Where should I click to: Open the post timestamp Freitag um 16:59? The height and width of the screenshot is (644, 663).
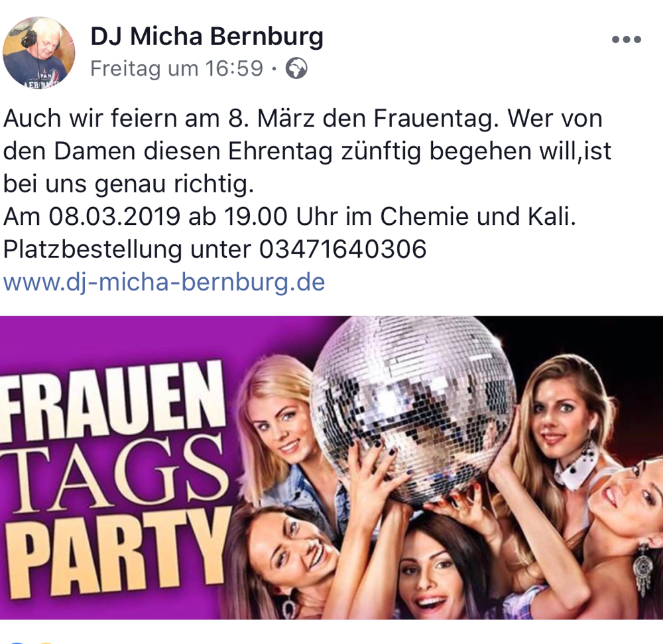177,68
